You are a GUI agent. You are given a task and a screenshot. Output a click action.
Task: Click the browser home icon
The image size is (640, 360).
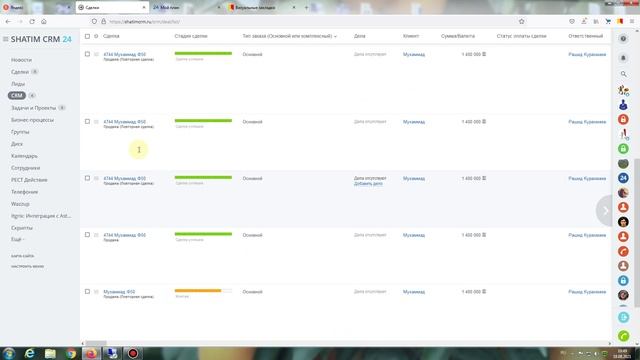[x=44, y=21]
